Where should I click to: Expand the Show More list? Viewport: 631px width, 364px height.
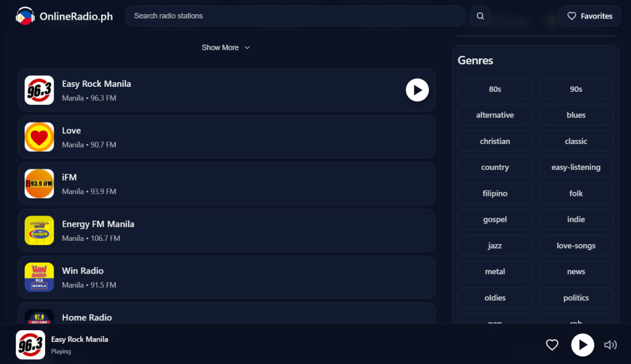point(226,47)
